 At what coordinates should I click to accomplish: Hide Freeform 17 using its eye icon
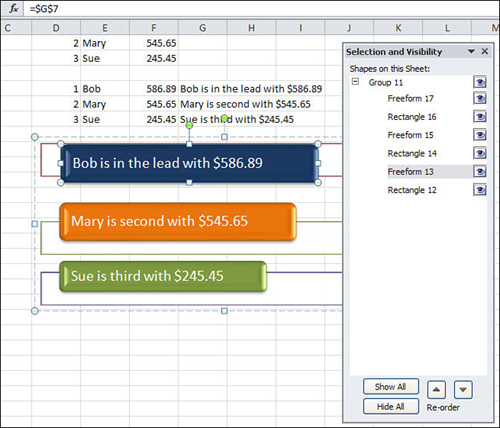(480, 98)
